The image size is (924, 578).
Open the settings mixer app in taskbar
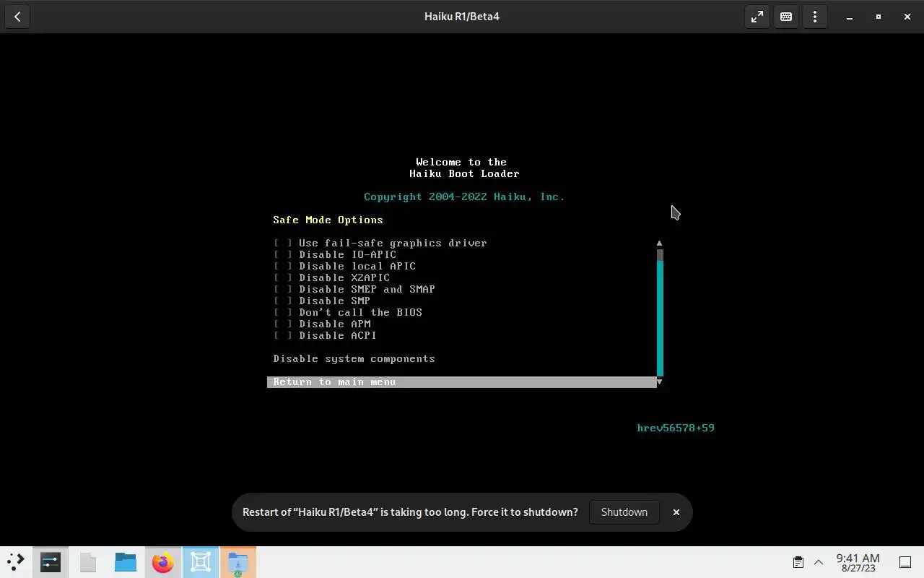tap(51, 562)
